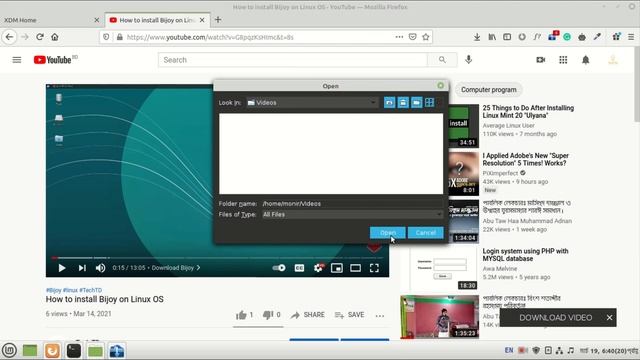Play the video
This screenshot has width=640, height=360.
62,268
